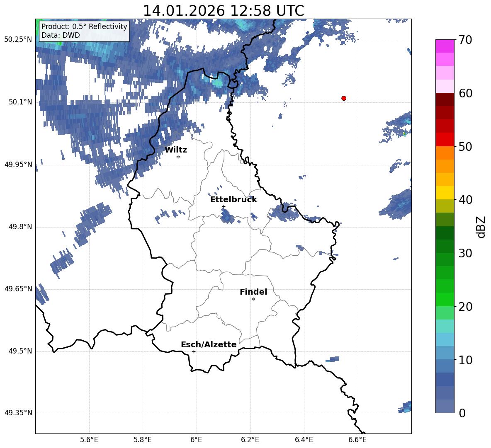Click the 49.8°N latitude label
Image resolution: width=491 pixels, height=448 pixels.
(x=20, y=227)
